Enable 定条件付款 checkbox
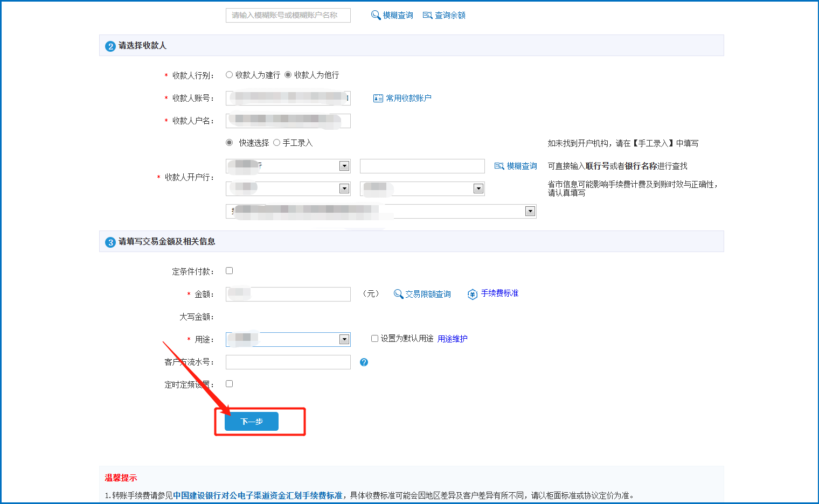 (229, 271)
